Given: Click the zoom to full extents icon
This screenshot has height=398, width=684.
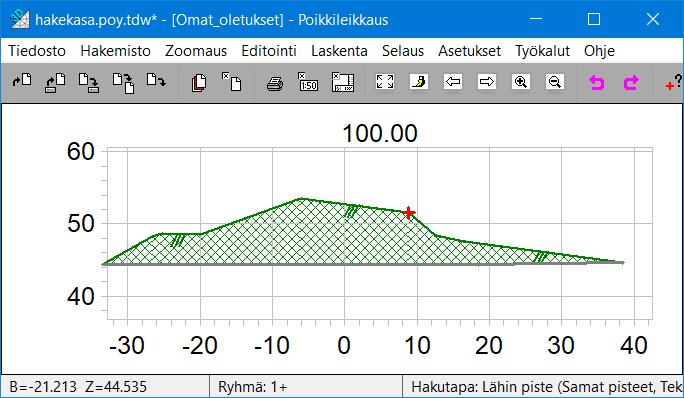Looking at the screenshot, I should click(x=385, y=82).
